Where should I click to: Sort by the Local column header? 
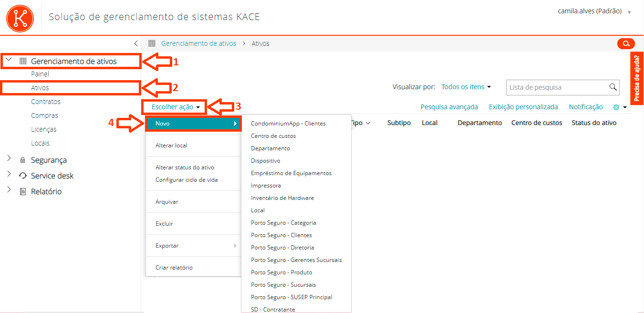[430, 123]
